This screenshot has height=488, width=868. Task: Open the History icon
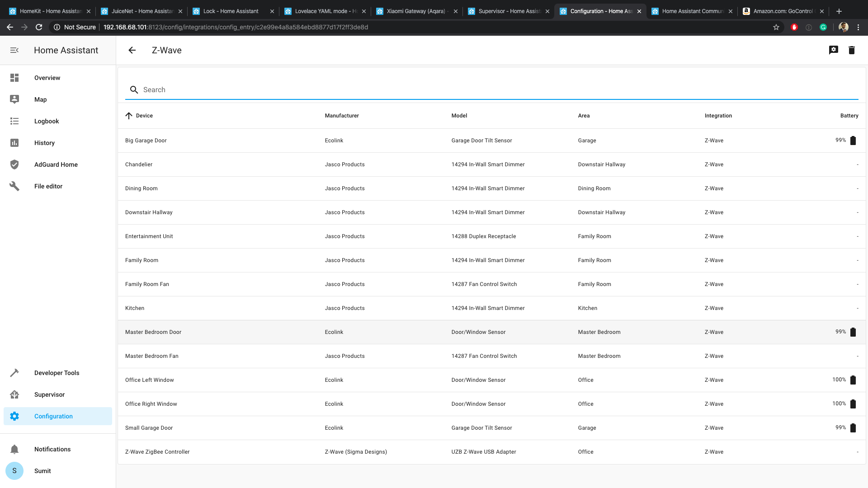click(x=14, y=143)
